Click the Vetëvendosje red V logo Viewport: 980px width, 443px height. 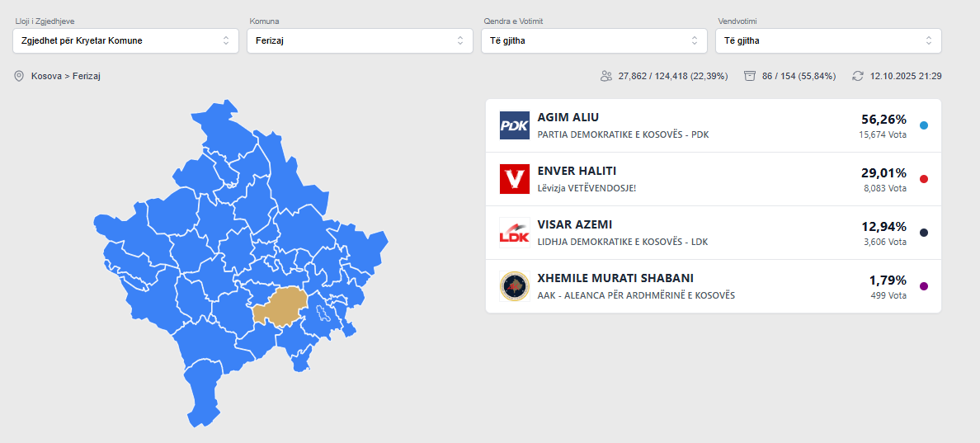click(x=514, y=179)
